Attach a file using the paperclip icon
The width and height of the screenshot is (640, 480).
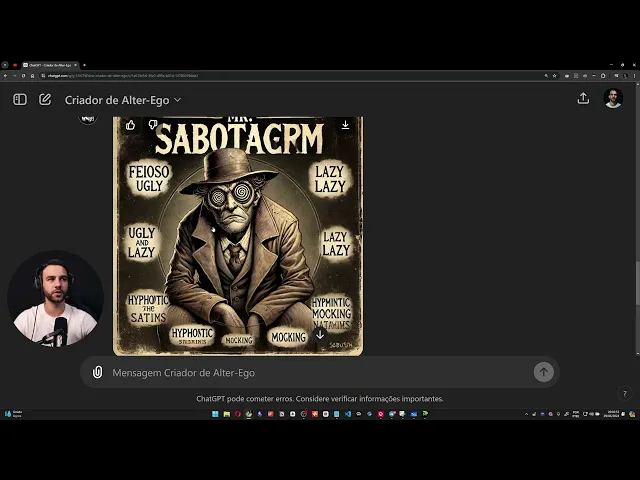click(98, 372)
